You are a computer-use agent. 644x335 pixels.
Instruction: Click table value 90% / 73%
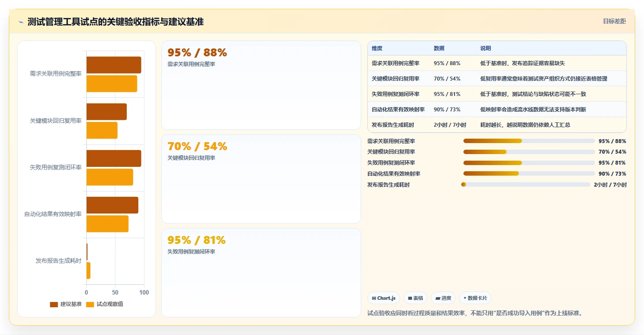(x=447, y=110)
